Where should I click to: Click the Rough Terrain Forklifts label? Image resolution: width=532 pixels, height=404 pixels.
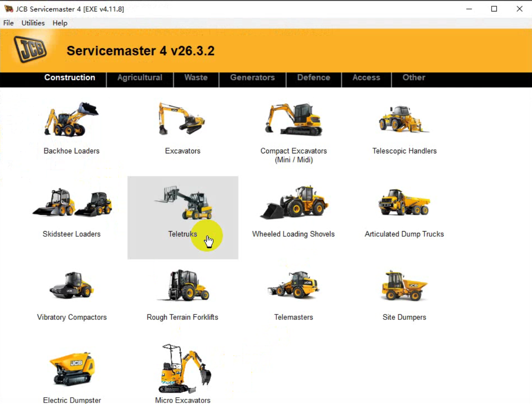point(182,317)
